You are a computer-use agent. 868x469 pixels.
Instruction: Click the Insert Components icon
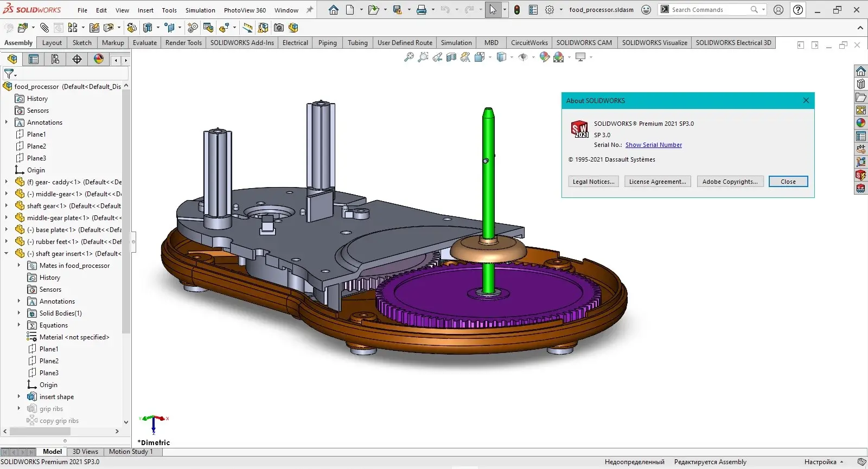[23, 28]
